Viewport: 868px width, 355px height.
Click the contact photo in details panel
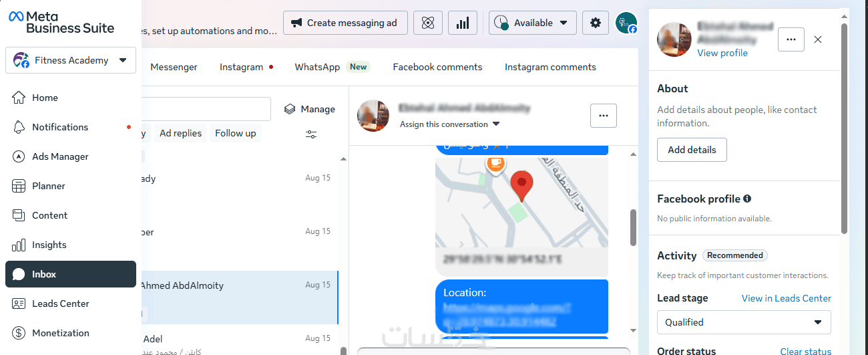674,39
